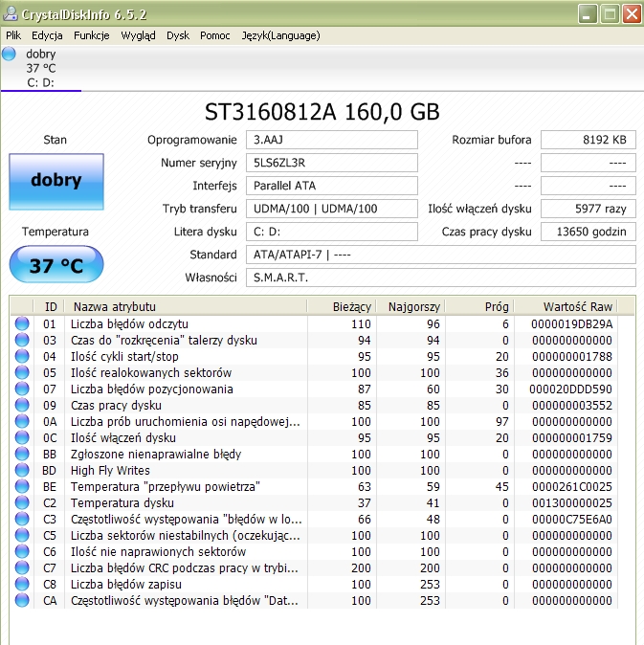Click the status orb for attribute BB
This screenshot has width=644, height=645.
point(22,454)
